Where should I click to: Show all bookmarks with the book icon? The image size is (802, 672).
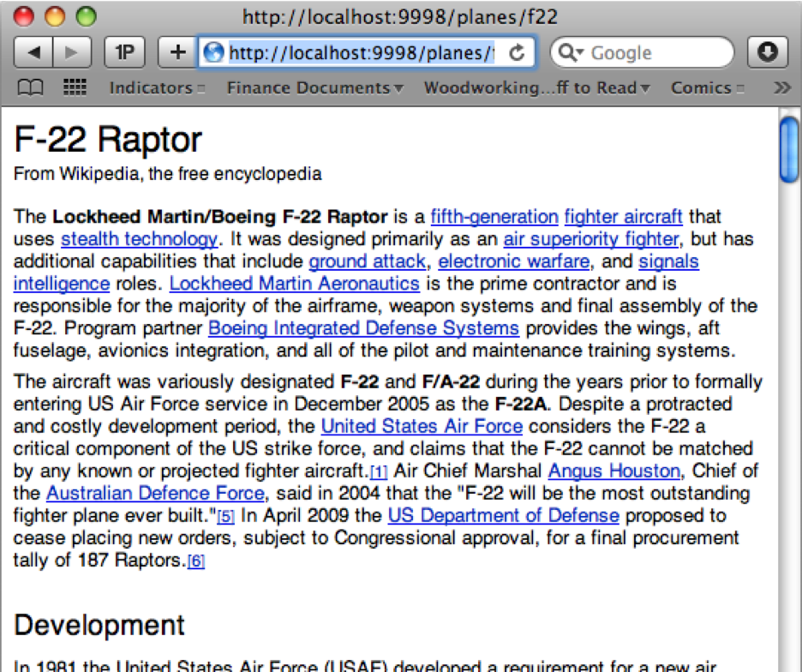pyautogui.click(x=30, y=88)
